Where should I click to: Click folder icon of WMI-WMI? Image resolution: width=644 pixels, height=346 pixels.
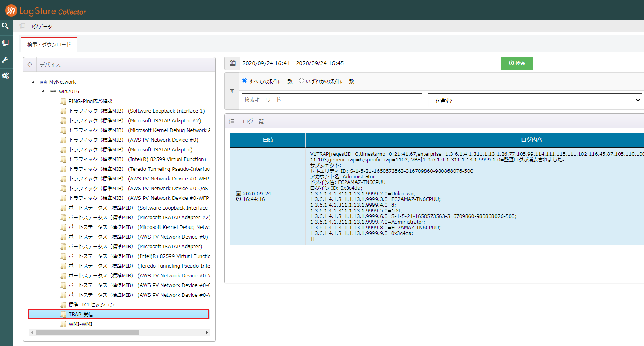63,324
